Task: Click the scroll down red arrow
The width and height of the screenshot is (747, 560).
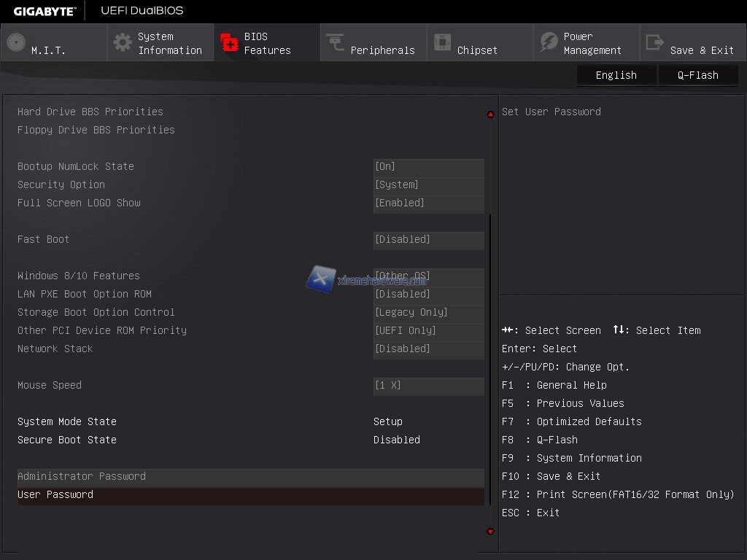Action: click(490, 532)
